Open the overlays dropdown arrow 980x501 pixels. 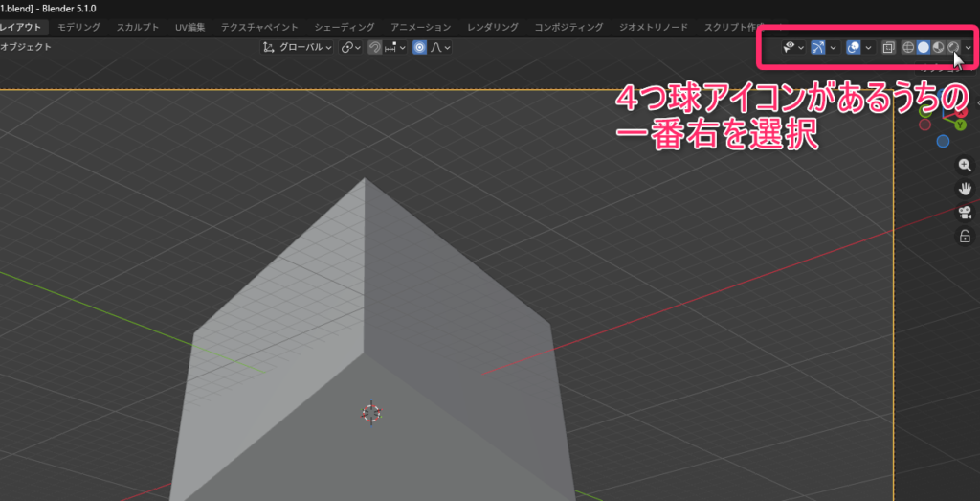[x=868, y=47]
